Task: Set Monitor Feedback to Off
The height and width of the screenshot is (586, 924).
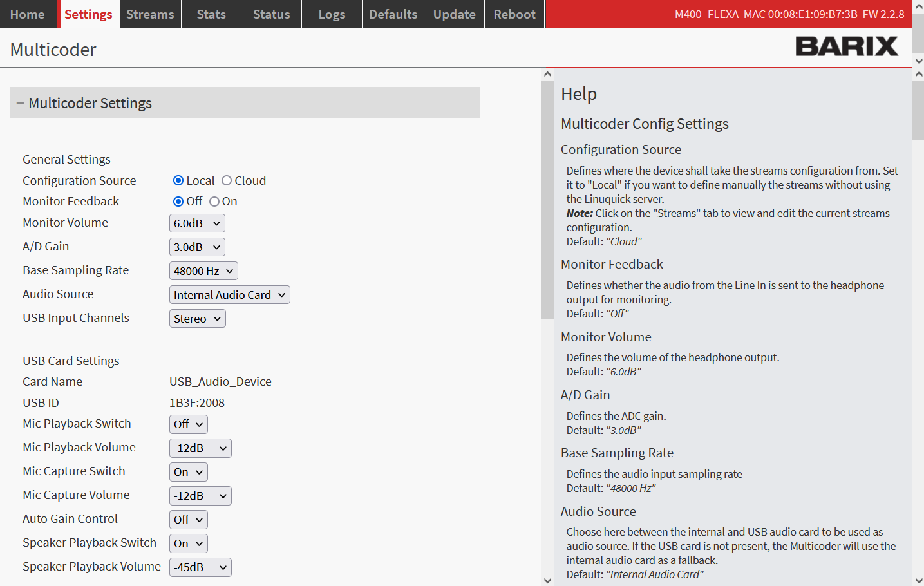Action: [178, 202]
